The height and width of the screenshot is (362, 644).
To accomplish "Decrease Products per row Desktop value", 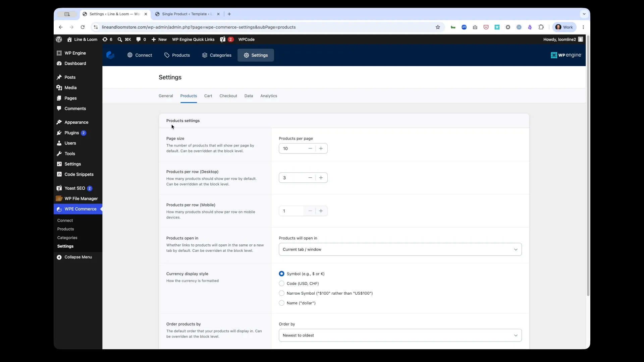I will 310,178.
